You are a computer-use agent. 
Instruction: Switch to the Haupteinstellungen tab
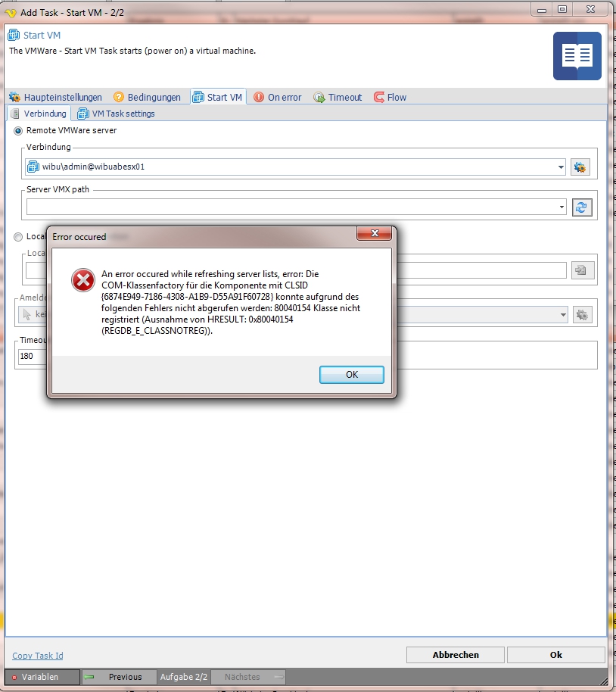55,97
